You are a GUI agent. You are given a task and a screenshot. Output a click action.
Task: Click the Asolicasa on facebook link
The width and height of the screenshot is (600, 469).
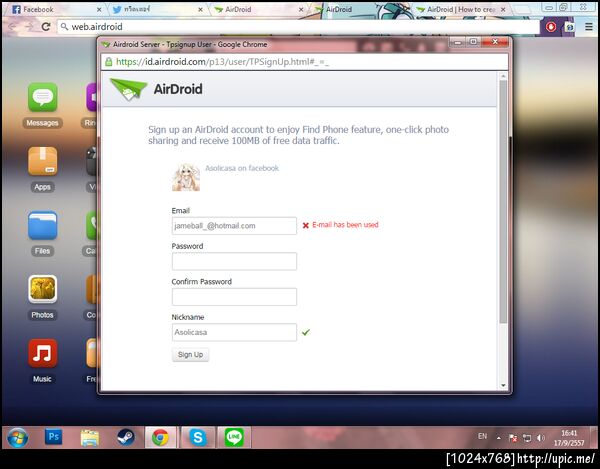coord(242,168)
